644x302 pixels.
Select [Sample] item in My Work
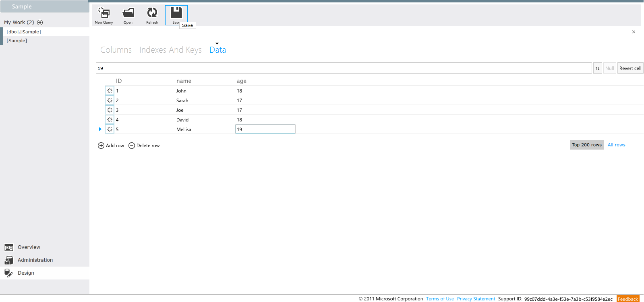coord(17,41)
